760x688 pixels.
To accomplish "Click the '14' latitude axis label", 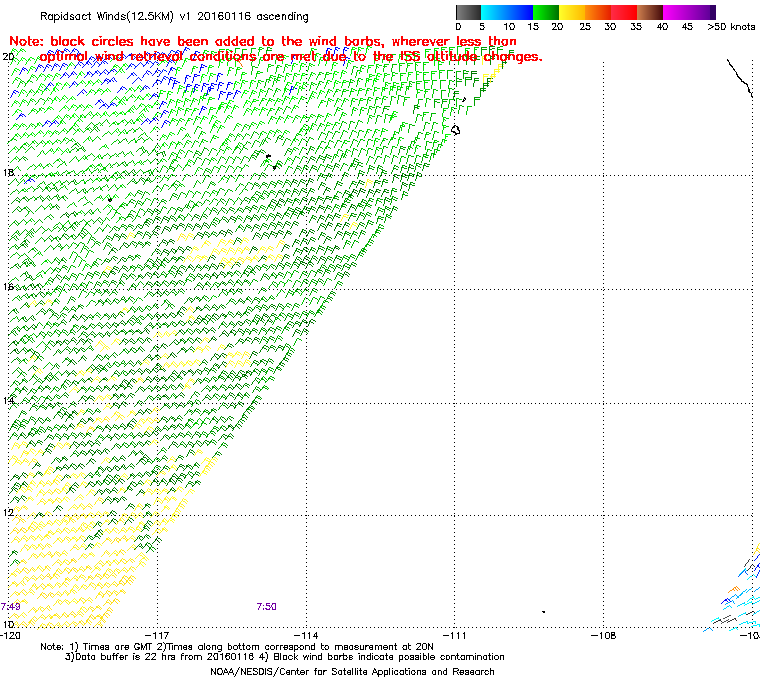I will click(x=8, y=401).
